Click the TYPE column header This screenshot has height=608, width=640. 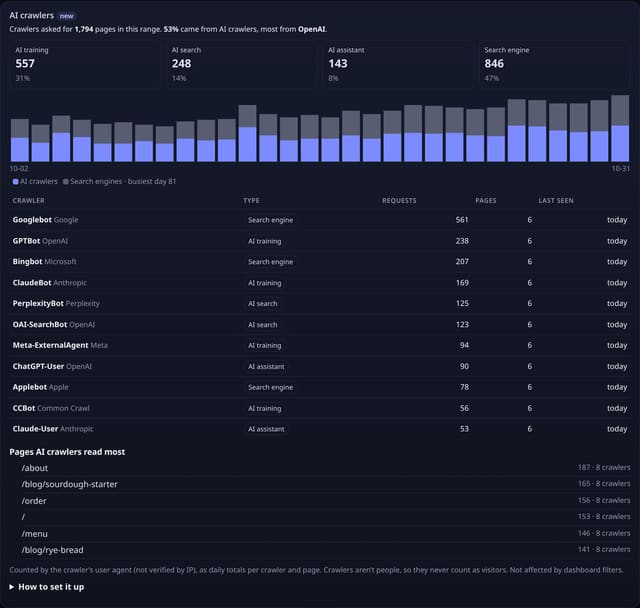pos(251,200)
